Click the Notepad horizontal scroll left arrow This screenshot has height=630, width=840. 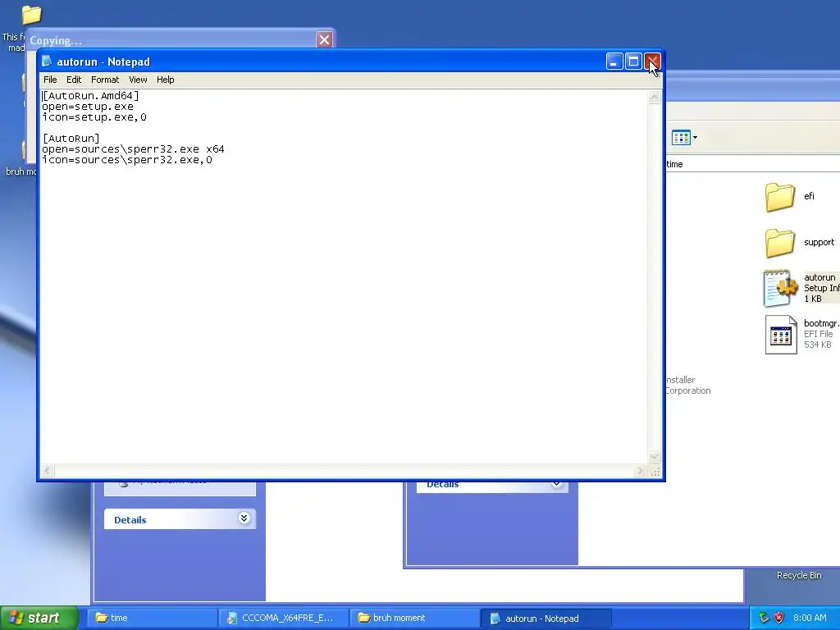click(x=48, y=470)
